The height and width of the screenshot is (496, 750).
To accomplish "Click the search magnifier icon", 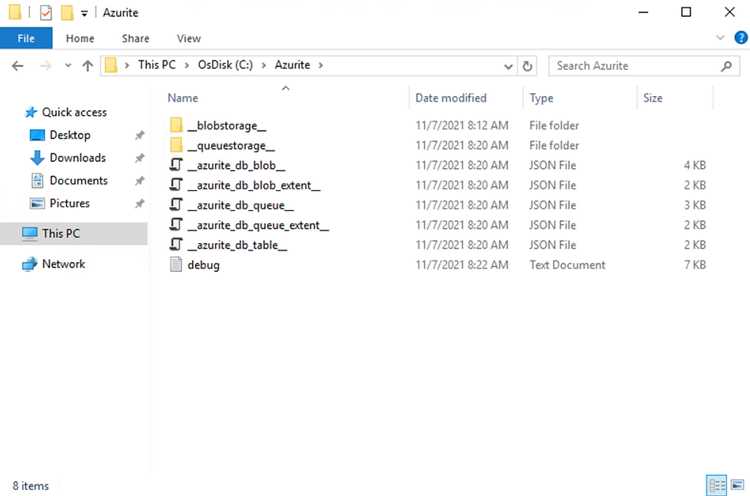I will pyautogui.click(x=726, y=66).
